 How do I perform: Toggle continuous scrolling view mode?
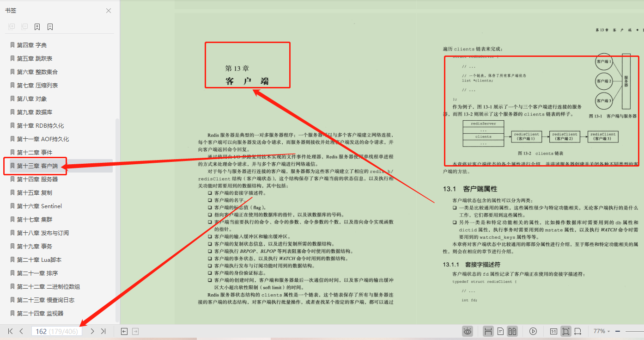coord(488,331)
